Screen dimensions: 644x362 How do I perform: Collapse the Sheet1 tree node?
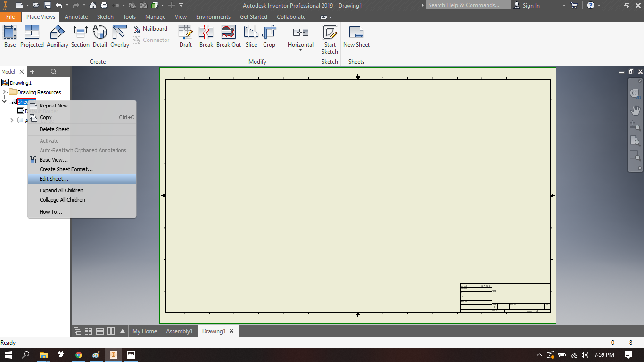pyautogui.click(x=4, y=101)
